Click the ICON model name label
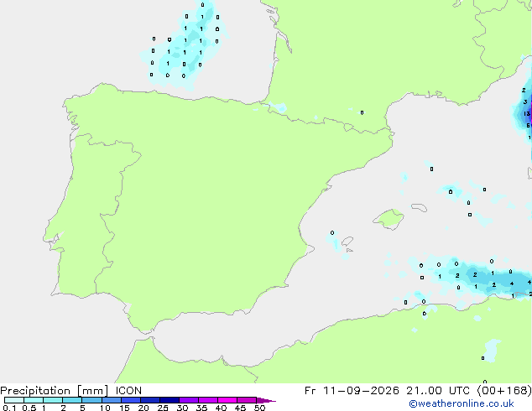Viewport: 532px width, 411px height. 128,391
